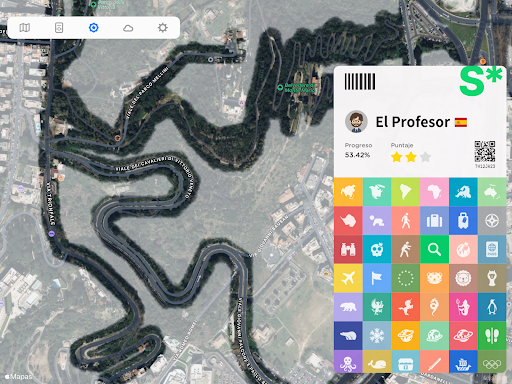Select the tiger face badge
This screenshot has width=512, height=384.
click(x=434, y=278)
